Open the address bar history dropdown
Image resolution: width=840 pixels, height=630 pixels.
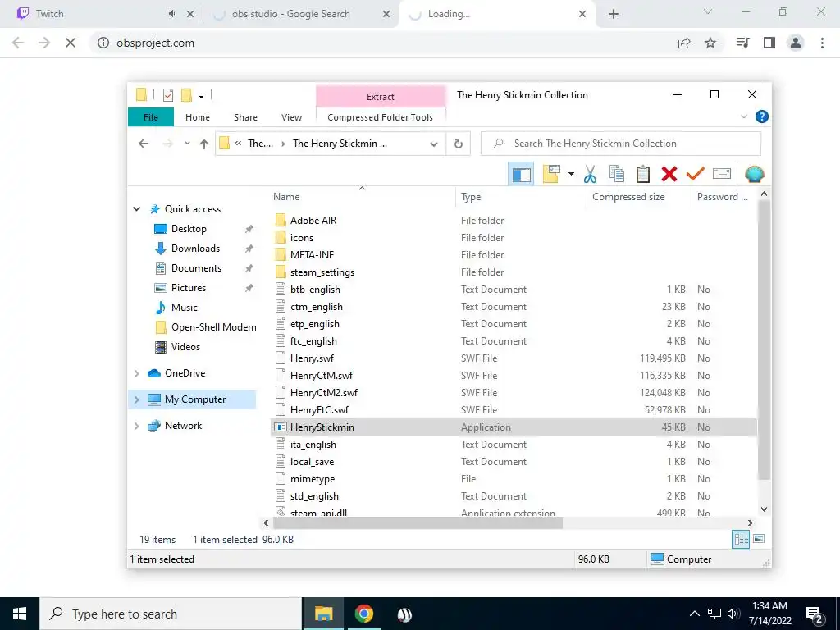tap(434, 144)
